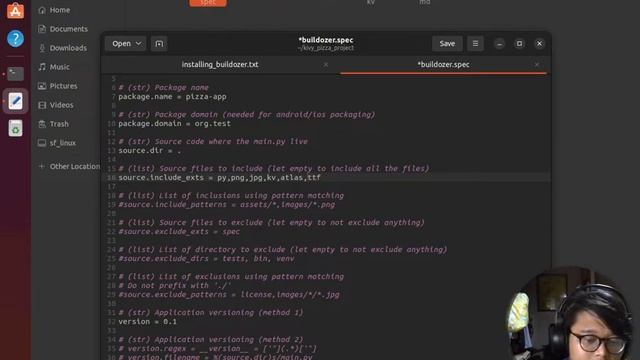Close the *buildozer.spec tab
This screenshot has height=360, width=640.
(x=537, y=64)
